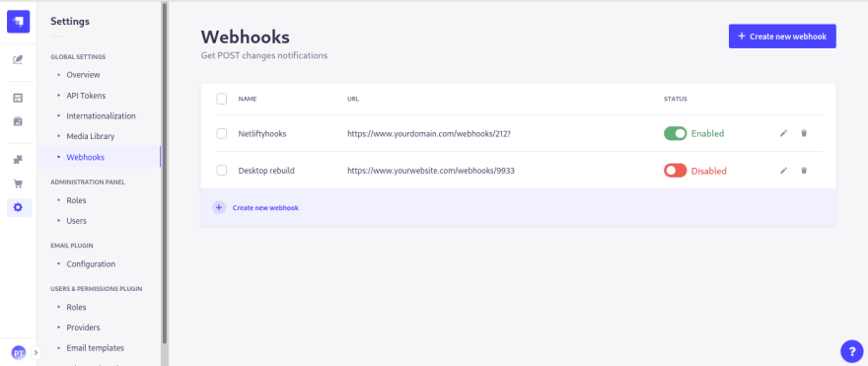Delete the Desktop rebuild webhook trash

click(804, 171)
